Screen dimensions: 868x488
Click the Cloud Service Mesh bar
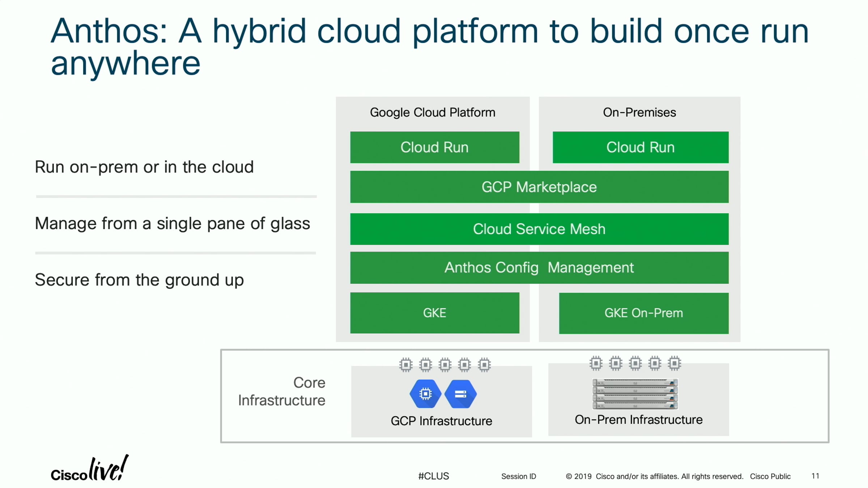coord(539,229)
